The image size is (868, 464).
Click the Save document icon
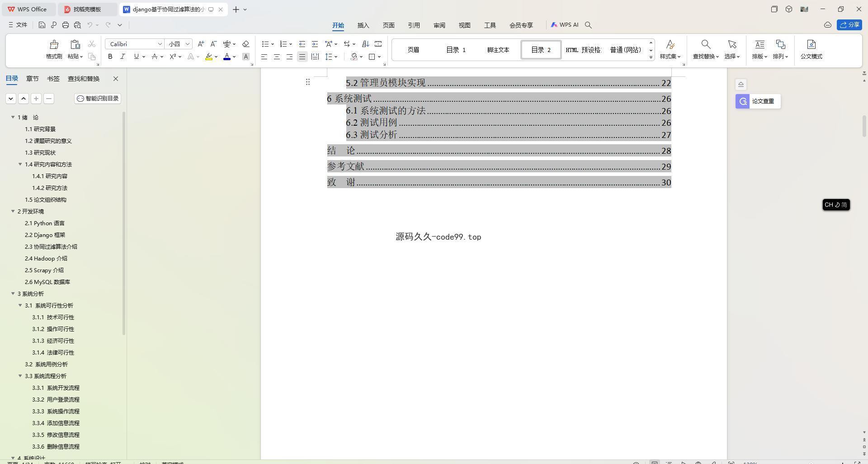(42, 25)
